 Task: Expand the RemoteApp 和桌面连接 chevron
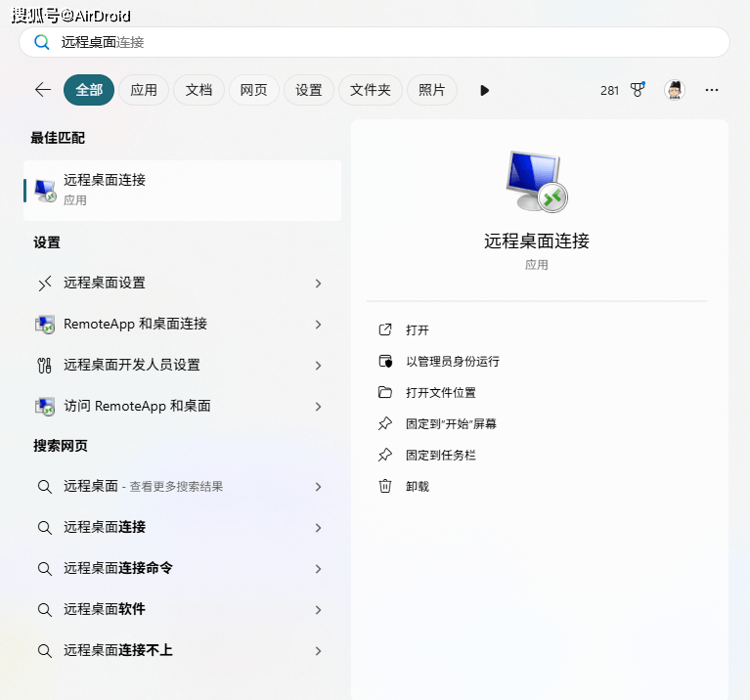(x=318, y=324)
